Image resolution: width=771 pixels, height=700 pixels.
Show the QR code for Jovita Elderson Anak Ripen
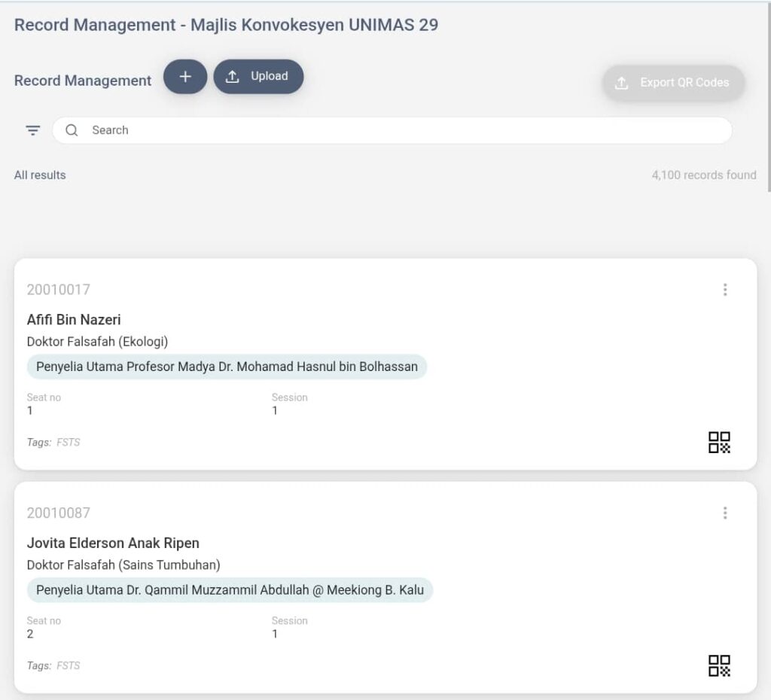[x=719, y=666]
